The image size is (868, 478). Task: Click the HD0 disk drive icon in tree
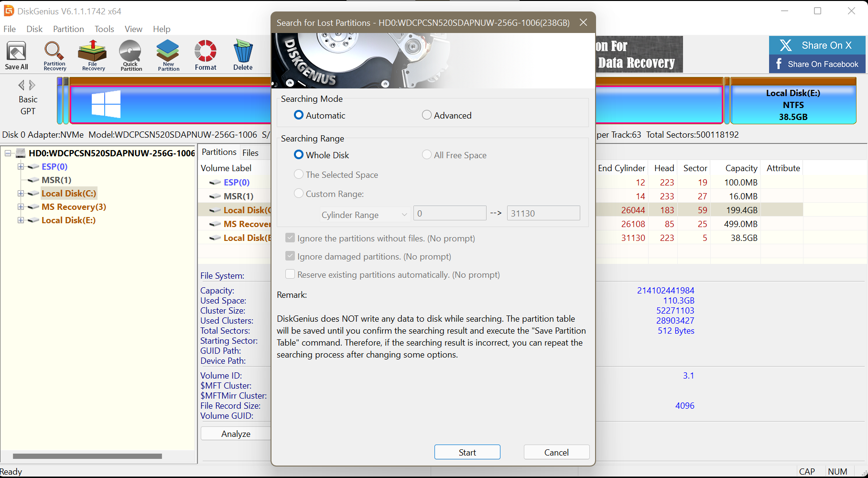pos(21,153)
